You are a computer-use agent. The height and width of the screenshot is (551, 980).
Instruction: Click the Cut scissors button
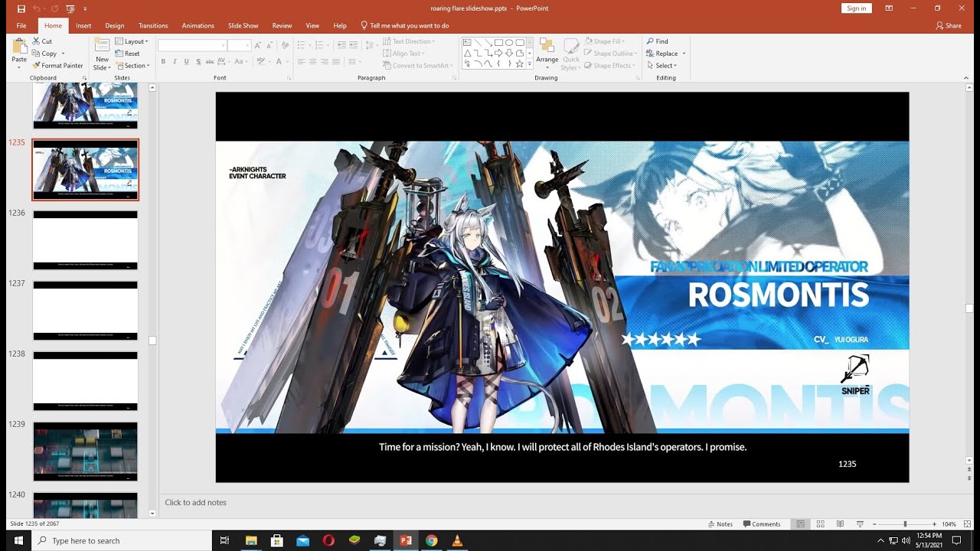pos(43,41)
